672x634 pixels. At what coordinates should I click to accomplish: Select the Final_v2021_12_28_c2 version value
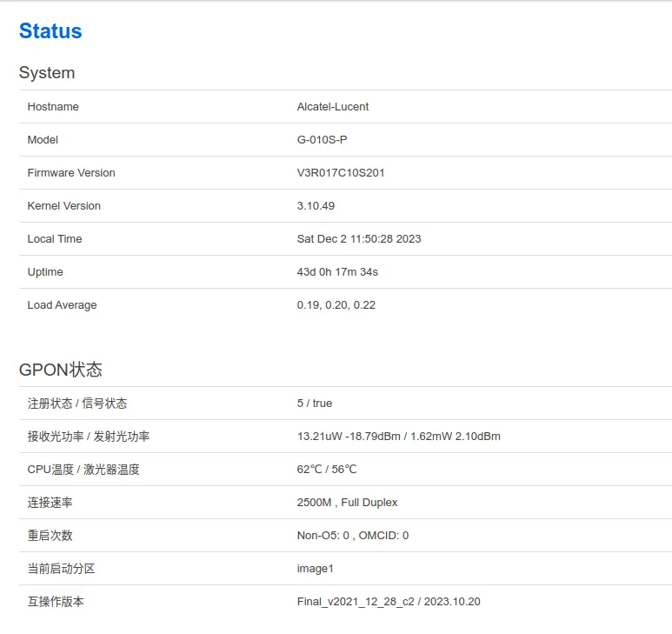pyautogui.click(x=356, y=602)
